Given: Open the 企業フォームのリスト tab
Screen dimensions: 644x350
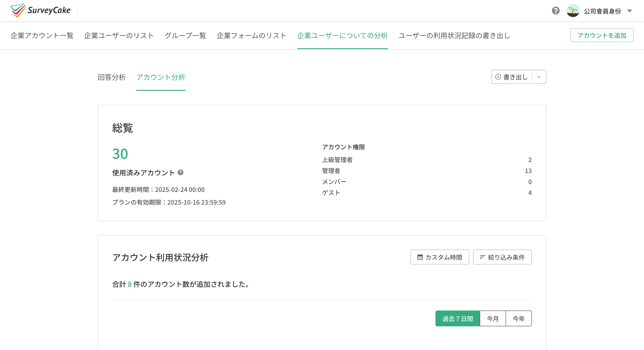Looking at the screenshot, I should (x=251, y=36).
